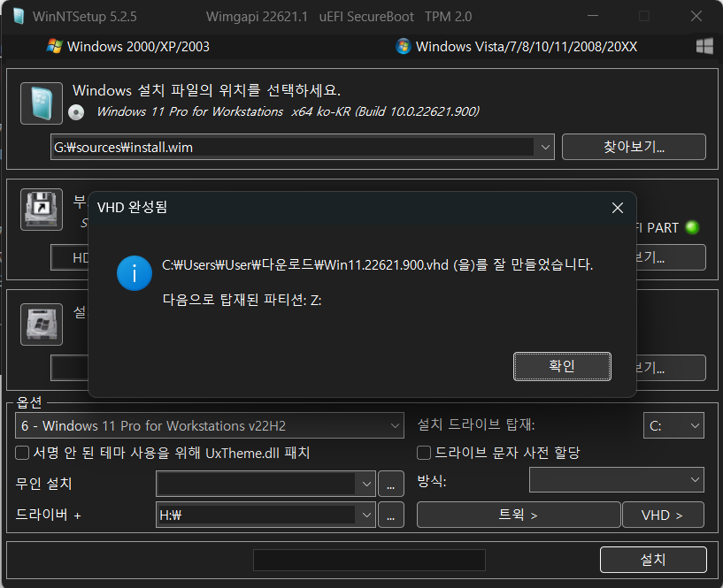Click the WinNTSetup app icon in title bar
Screen dimensions: 723x588
click(19, 17)
